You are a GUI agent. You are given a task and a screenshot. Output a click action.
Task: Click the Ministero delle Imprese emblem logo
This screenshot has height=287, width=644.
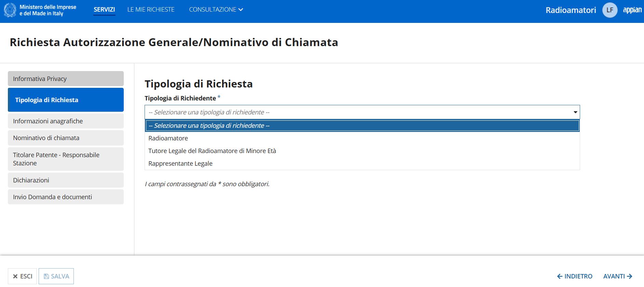10,10
